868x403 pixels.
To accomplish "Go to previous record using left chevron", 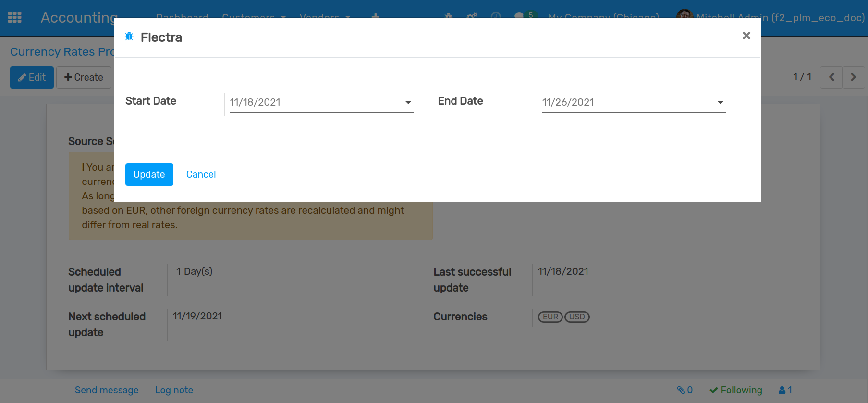I will pyautogui.click(x=831, y=77).
